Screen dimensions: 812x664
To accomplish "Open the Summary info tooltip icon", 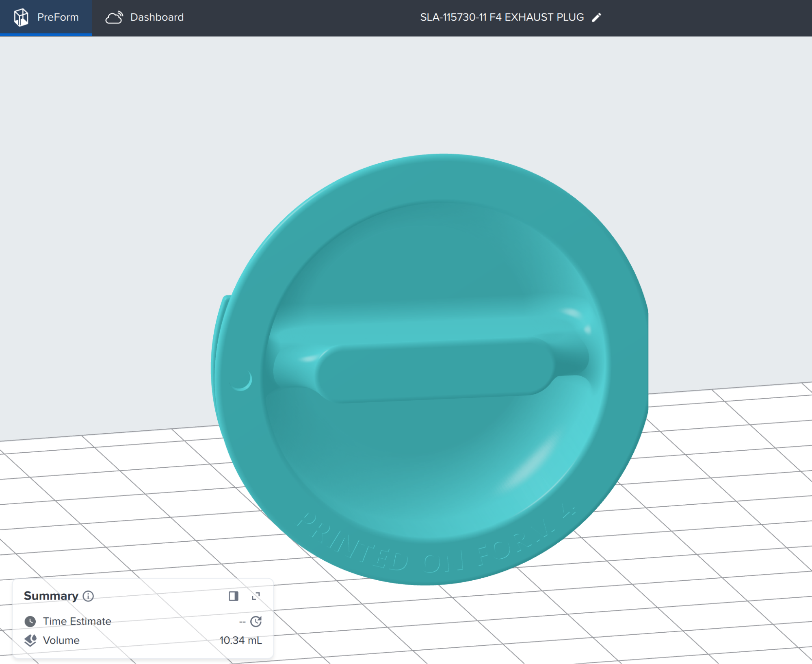I will [x=87, y=596].
